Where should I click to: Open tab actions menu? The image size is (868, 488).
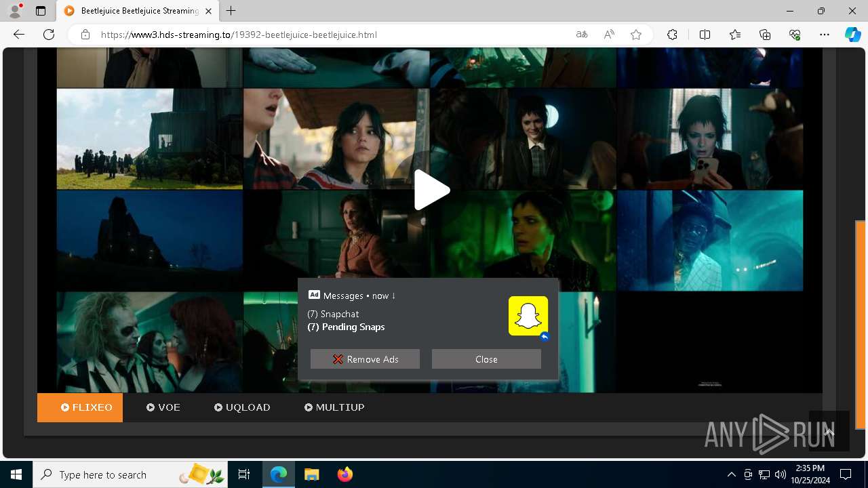pos(41,11)
